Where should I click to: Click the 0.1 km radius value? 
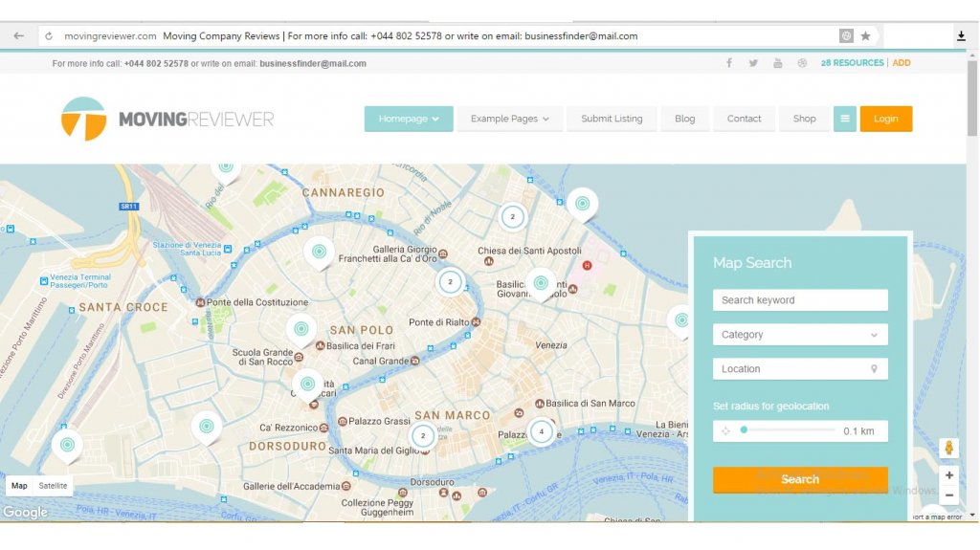(x=858, y=431)
